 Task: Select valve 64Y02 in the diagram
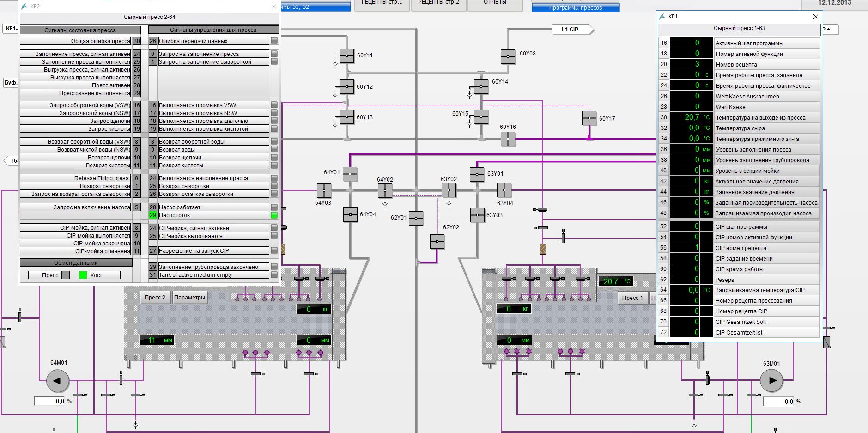pyautogui.click(x=385, y=190)
